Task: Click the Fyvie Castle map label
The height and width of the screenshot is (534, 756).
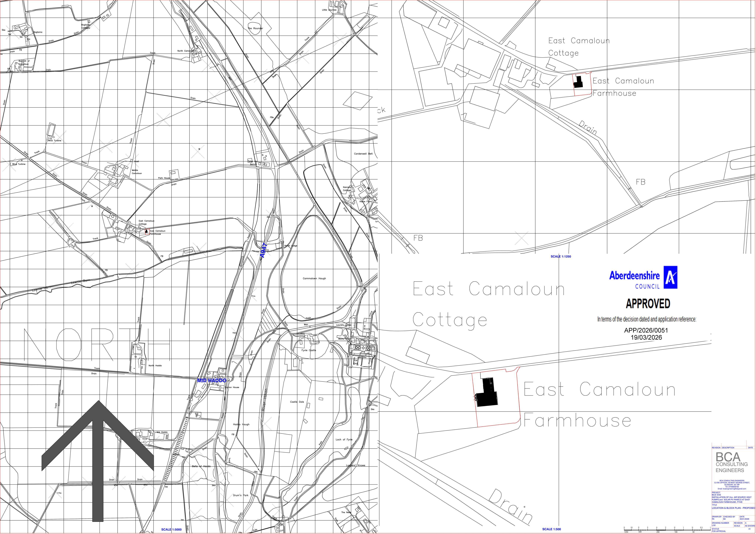Action: (309, 350)
